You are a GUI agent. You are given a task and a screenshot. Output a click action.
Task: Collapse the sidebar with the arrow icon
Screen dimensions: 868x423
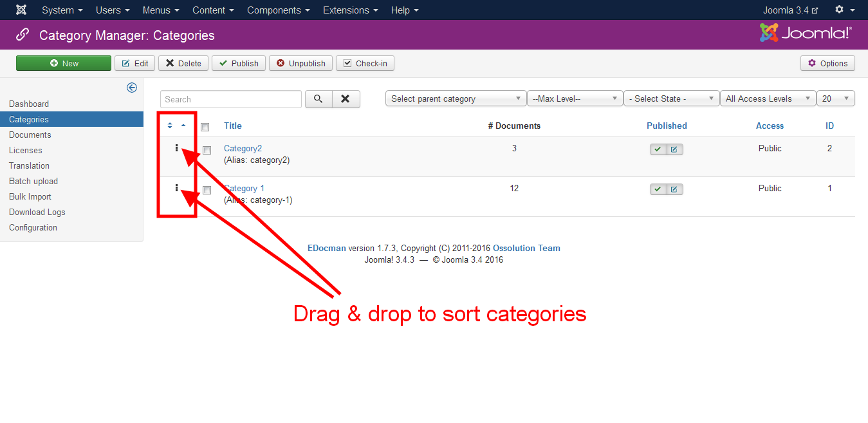click(132, 88)
